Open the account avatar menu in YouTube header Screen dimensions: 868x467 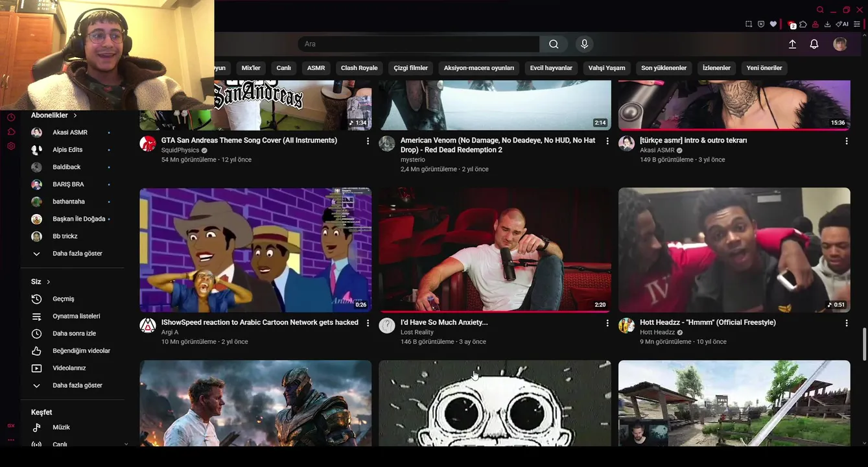coord(840,44)
